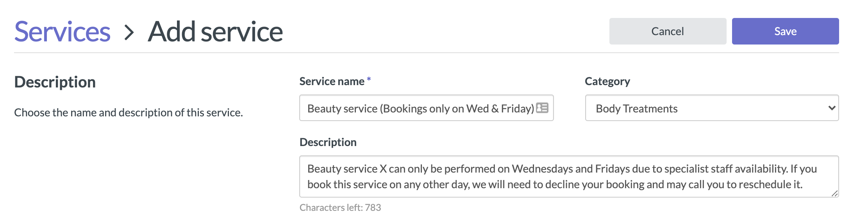The width and height of the screenshot is (868, 221).
Task: Click the Category field label
Action: pos(607,81)
